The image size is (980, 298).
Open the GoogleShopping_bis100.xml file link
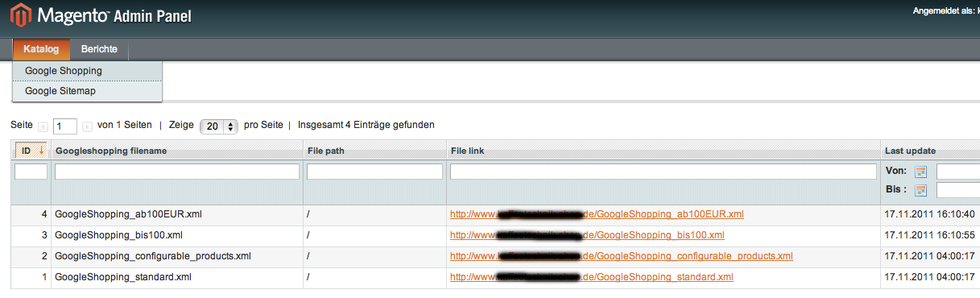[587, 235]
